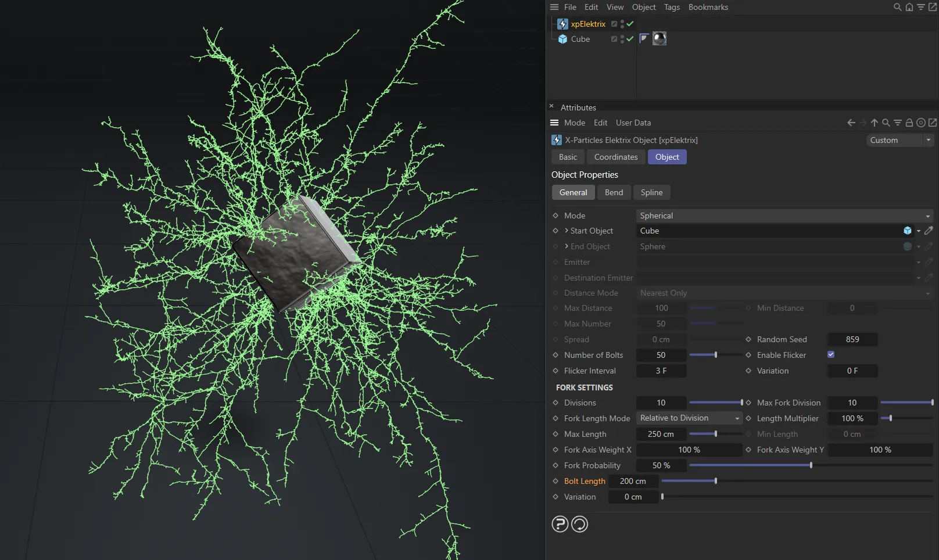Uncheck the Enable Flicker checkbox
The width and height of the screenshot is (939, 560).
(x=831, y=354)
